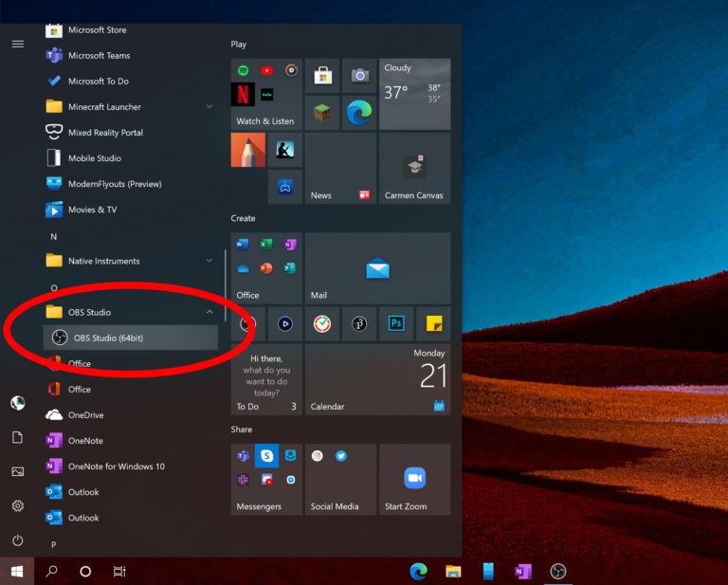Open Settings gear in Start menu
728x585 pixels.
pos(18,505)
